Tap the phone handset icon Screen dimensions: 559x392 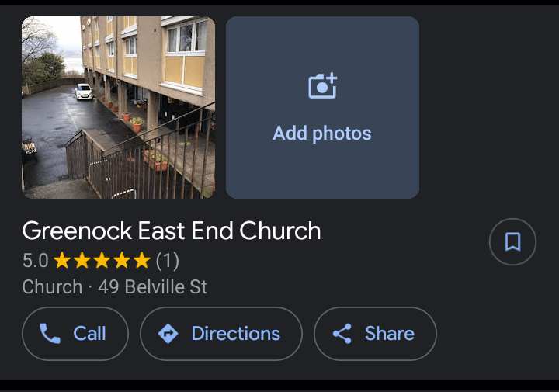pyautogui.click(x=50, y=334)
